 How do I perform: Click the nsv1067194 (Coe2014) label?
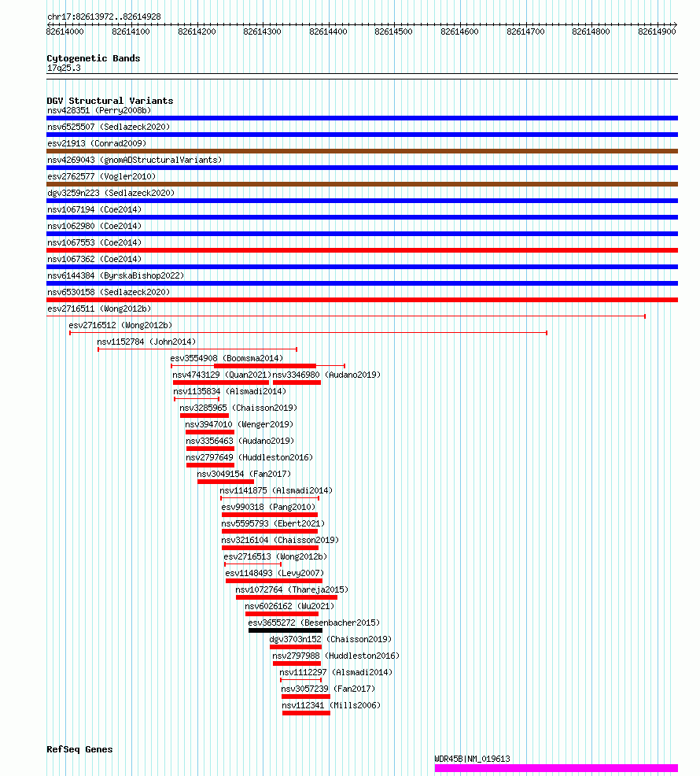pyautogui.click(x=94, y=209)
